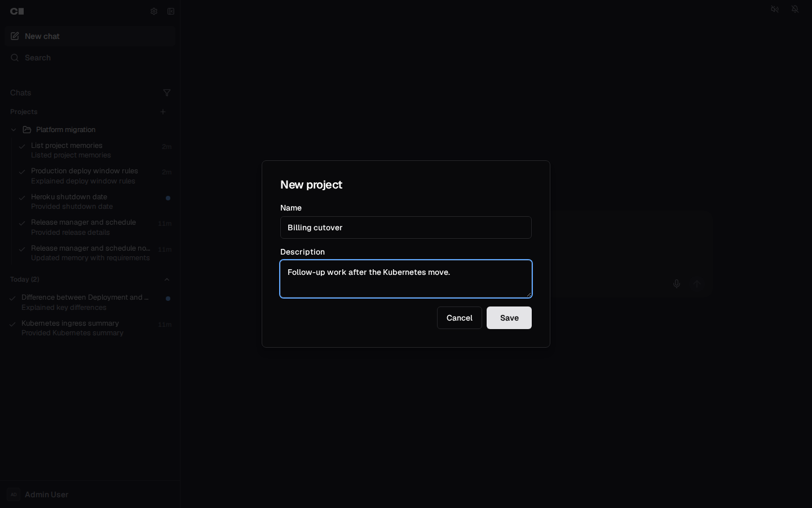Click the microphone icon in chat input
The height and width of the screenshot is (508, 812).
click(x=677, y=284)
